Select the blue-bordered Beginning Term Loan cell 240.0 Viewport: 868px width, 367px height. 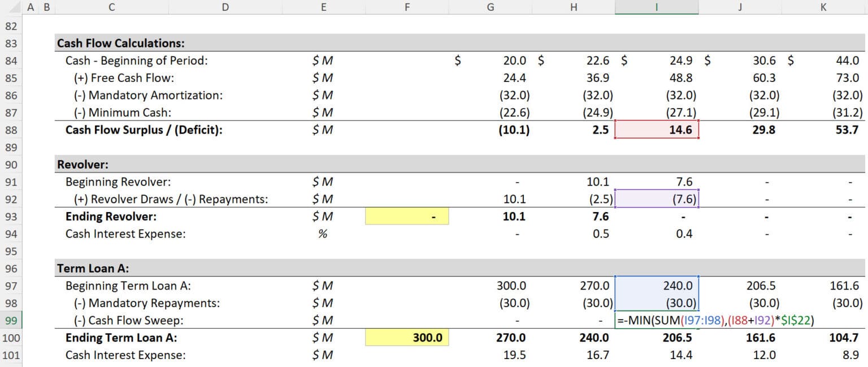click(657, 286)
